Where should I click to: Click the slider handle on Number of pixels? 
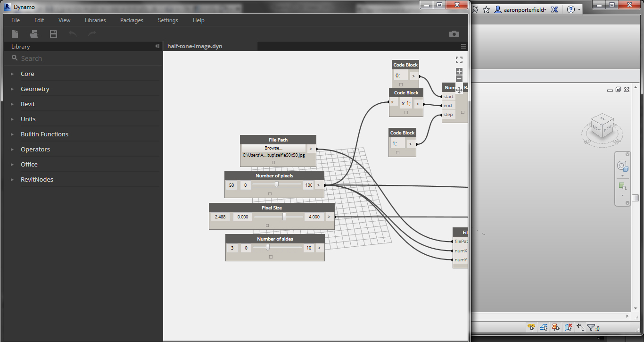[277, 185]
